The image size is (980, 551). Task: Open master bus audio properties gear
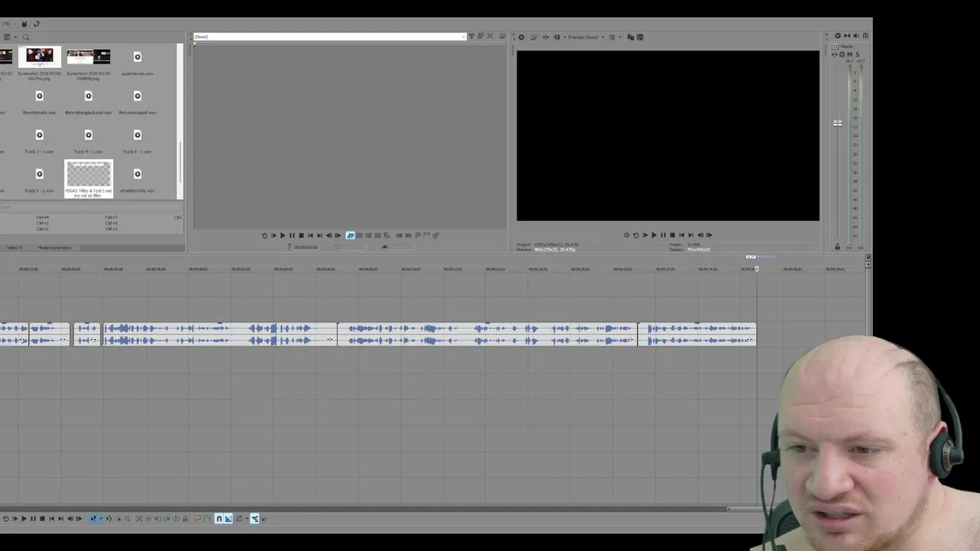pos(838,36)
